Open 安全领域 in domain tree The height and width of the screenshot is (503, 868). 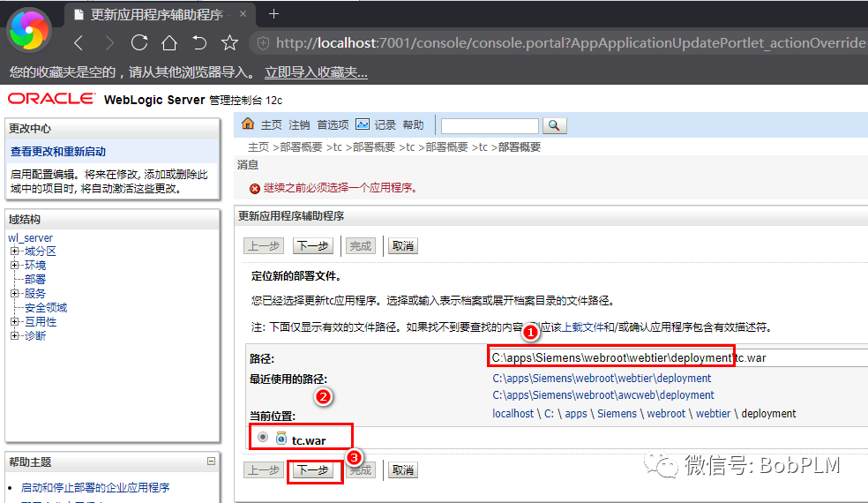[46, 307]
